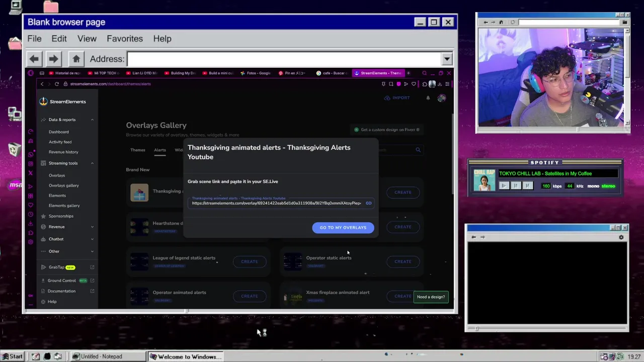Open Elements gallery in the sidebar
The image size is (644, 362).
click(64, 206)
